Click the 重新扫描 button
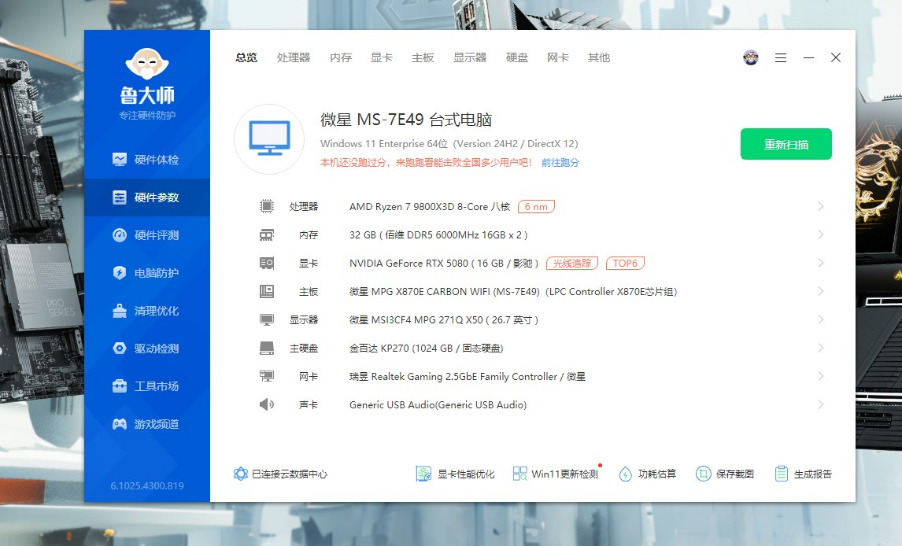This screenshot has height=546, width=902. tap(786, 144)
